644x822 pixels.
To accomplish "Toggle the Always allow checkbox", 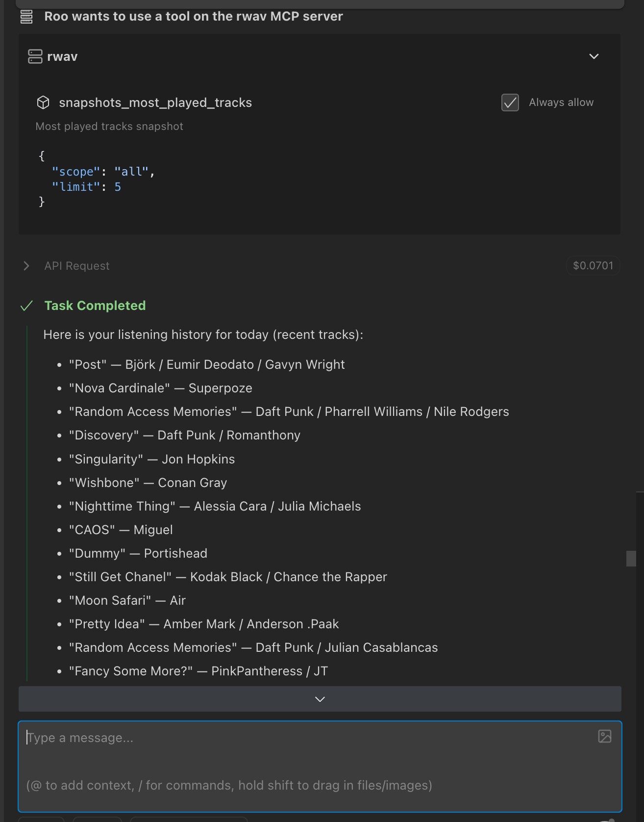I will (510, 103).
